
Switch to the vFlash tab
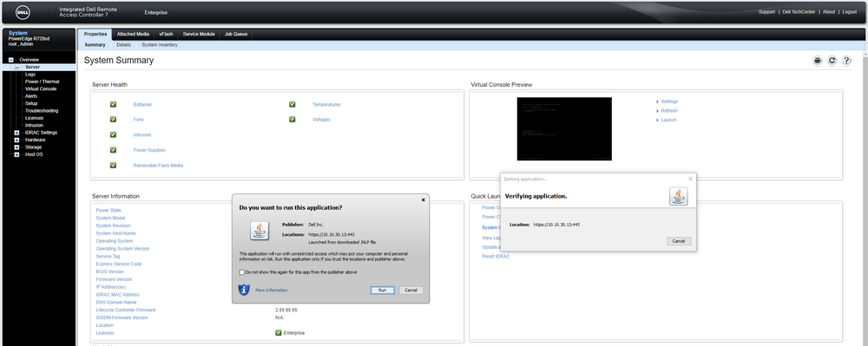pyautogui.click(x=166, y=35)
